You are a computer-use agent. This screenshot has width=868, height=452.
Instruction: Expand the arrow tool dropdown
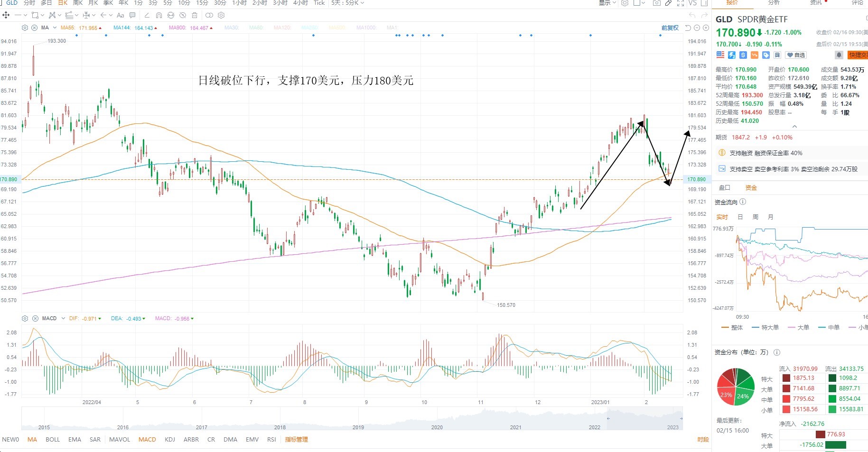[111, 15]
